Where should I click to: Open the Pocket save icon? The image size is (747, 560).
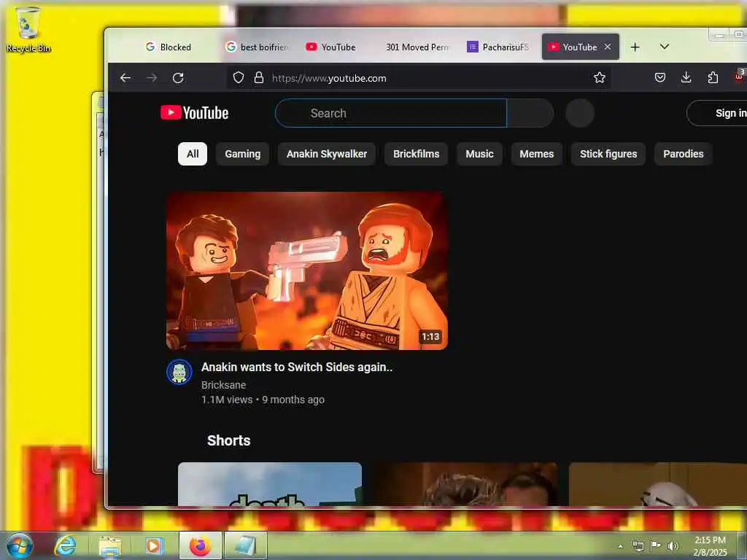[659, 77]
